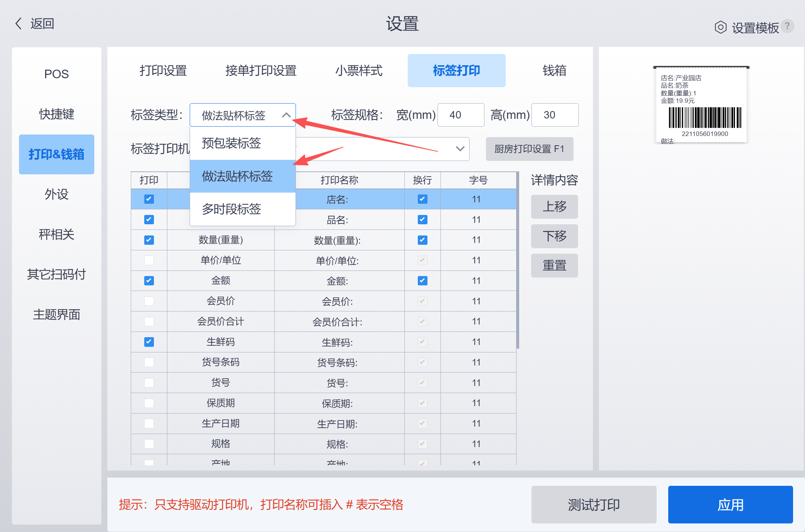Enable print checkbox for 会员价 row
Image resolution: width=805 pixels, height=532 pixels.
[x=149, y=301]
